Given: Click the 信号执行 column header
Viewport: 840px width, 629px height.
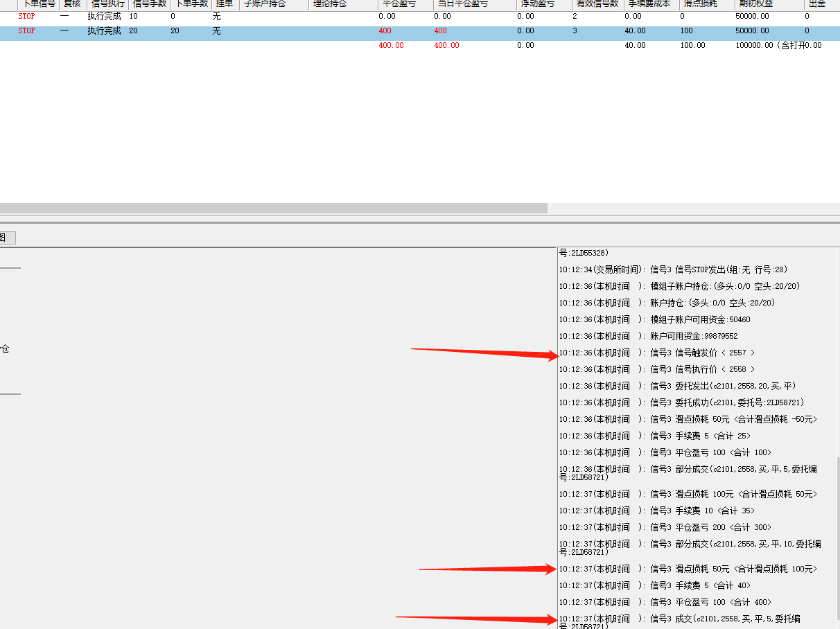Looking at the screenshot, I should [x=107, y=4].
